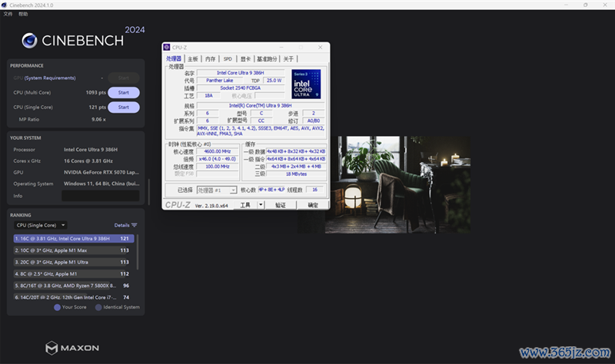Click the NVIDIA GeForce RTX 5070 GPU value
The image size is (615, 364).
tap(101, 172)
